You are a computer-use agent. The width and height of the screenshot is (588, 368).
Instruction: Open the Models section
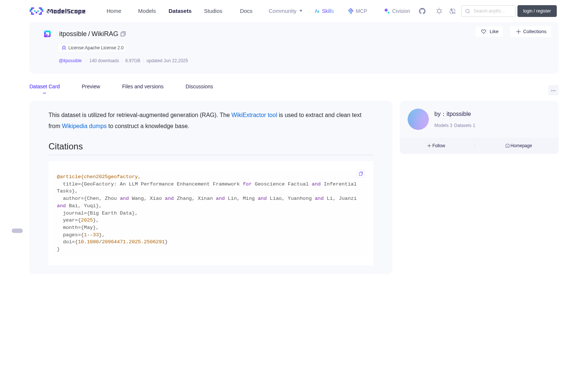(147, 11)
